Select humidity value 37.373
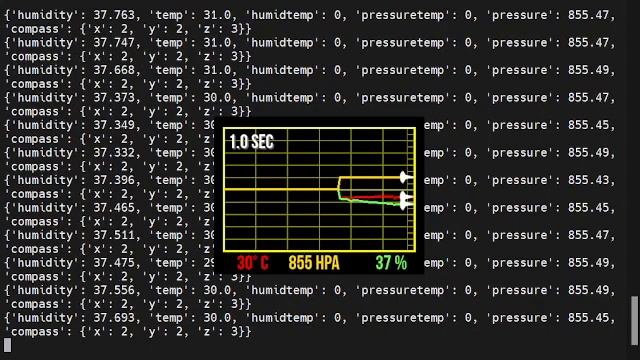Viewport: 640px width, 360px height. coord(114,98)
